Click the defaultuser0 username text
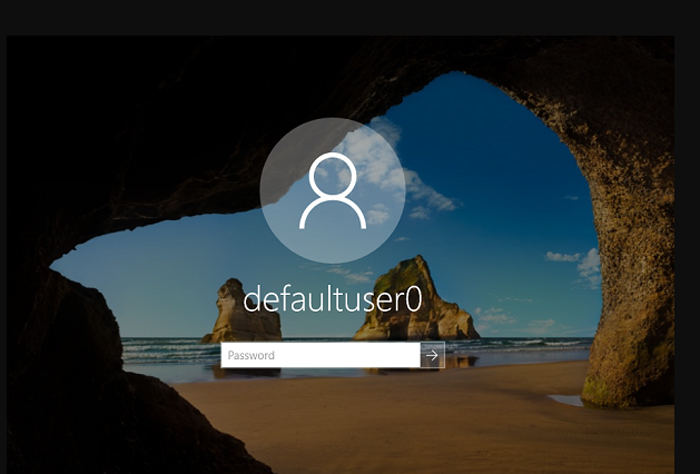This screenshot has width=700, height=474. click(x=333, y=299)
